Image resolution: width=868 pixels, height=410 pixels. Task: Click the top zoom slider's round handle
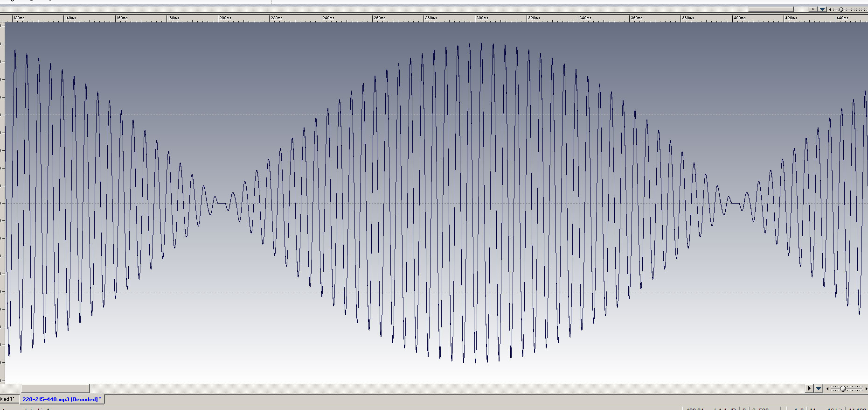841,9
